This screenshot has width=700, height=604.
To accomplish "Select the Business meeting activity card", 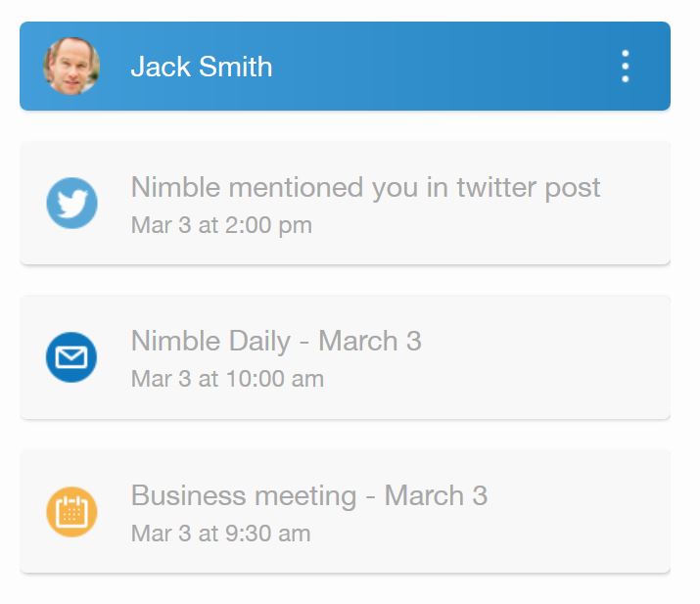I will pyautogui.click(x=345, y=511).
